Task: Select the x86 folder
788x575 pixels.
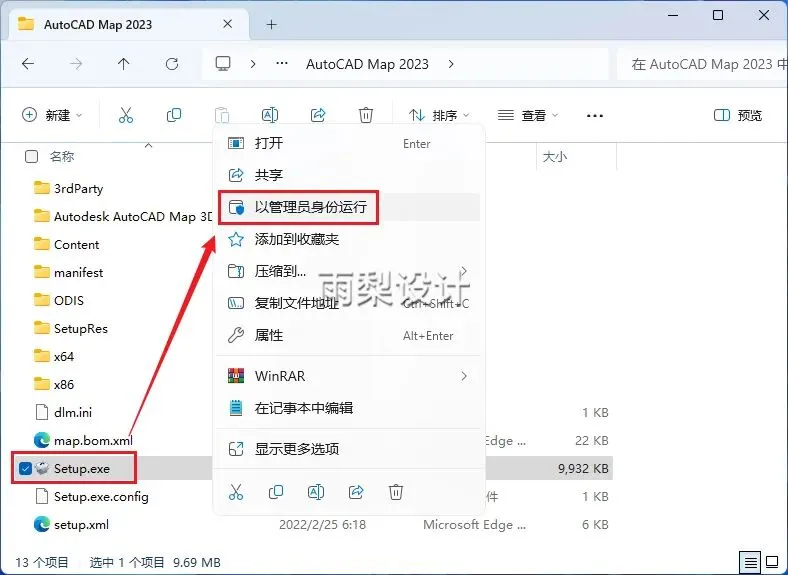Action: click(x=64, y=385)
